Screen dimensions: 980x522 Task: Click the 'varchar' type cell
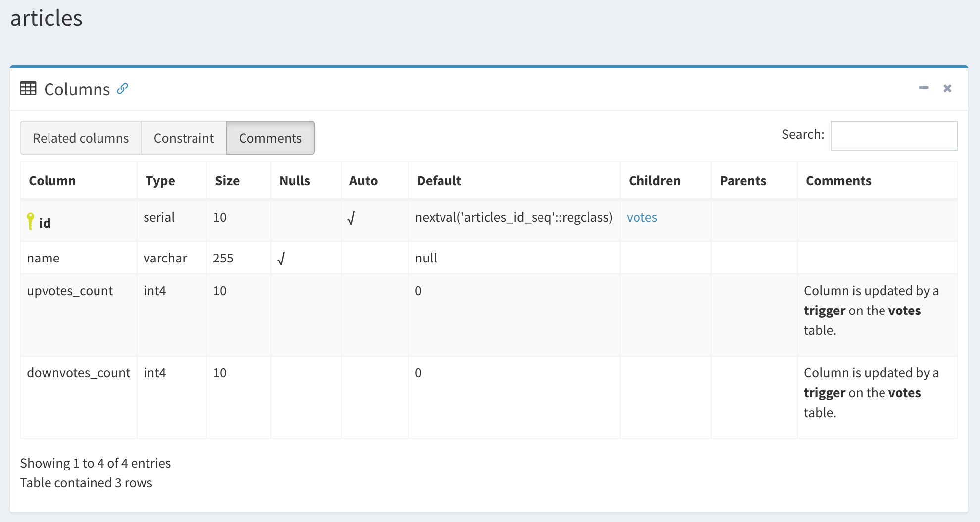171,258
